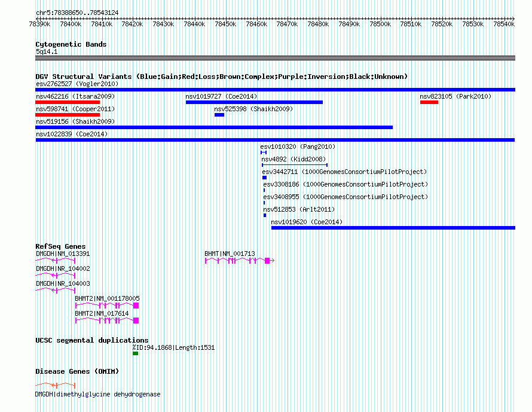This screenshot has width=532, height=412.
Task: Click the %ID:94.1868|Length:1531 label
Action: pos(173,347)
